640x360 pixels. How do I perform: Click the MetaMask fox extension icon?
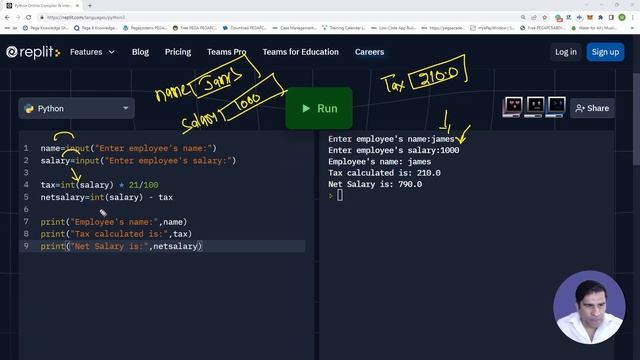tap(590, 18)
